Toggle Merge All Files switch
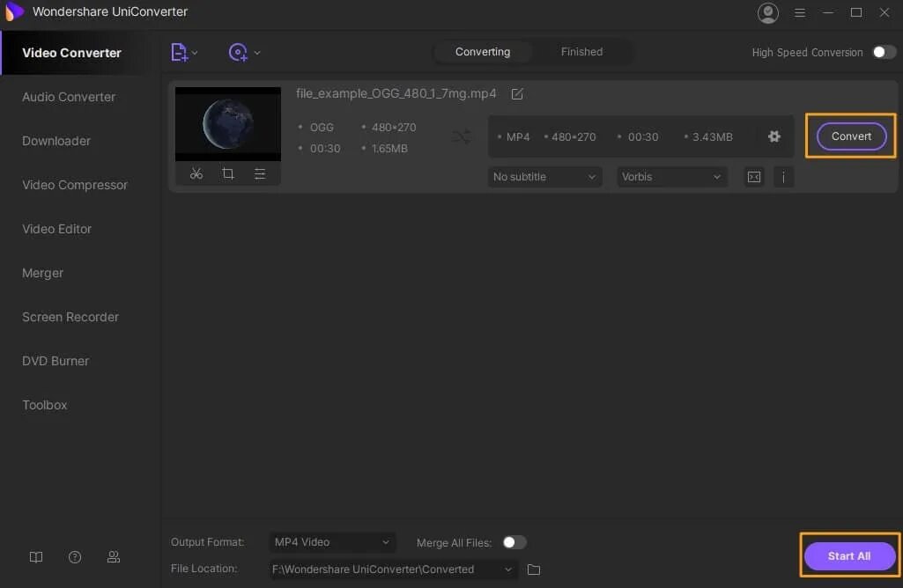The height and width of the screenshot is (588, 903). click(x=514, y=542)
